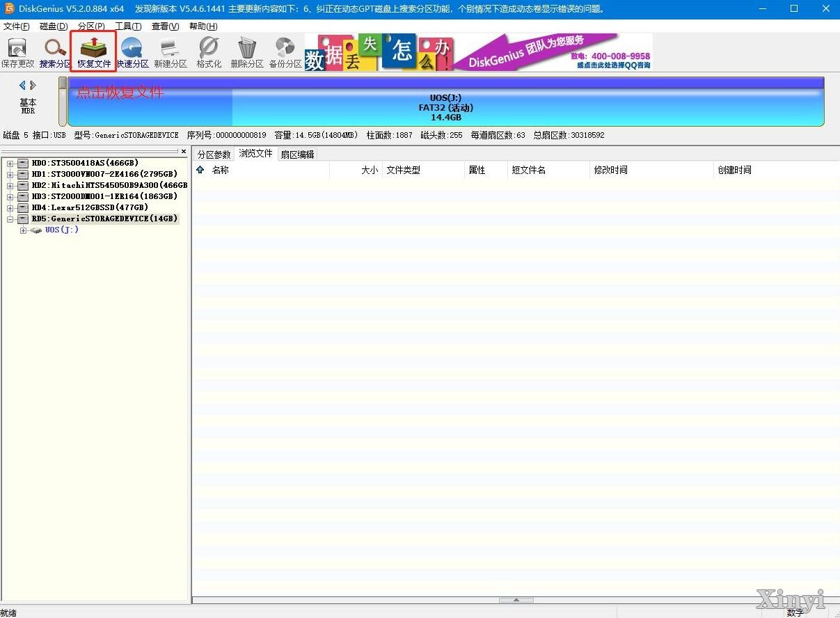Screen dimensions: 840x618
Task: Go to previous disk with left arrow
Action: tap(22, 85)
